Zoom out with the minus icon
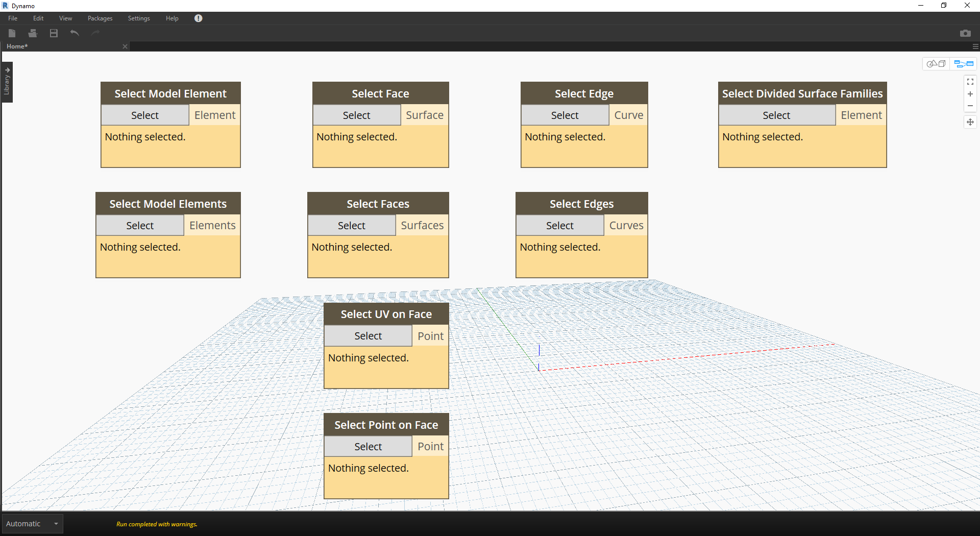 pos(970,106)
